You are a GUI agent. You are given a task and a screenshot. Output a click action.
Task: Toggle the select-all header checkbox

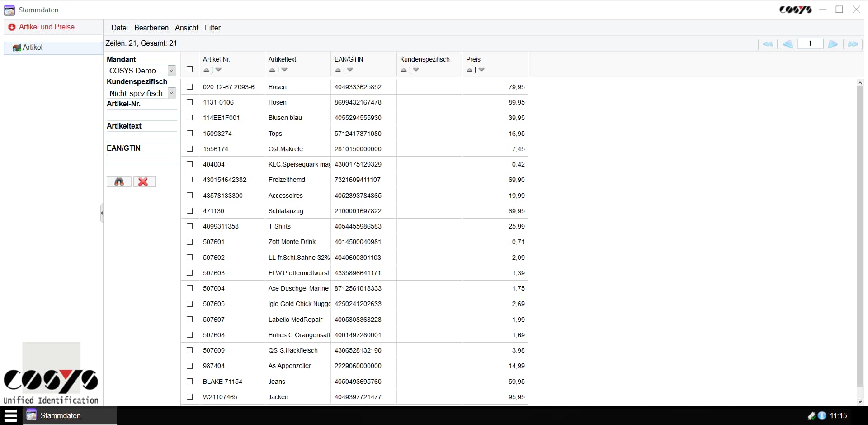pos(189,69)
